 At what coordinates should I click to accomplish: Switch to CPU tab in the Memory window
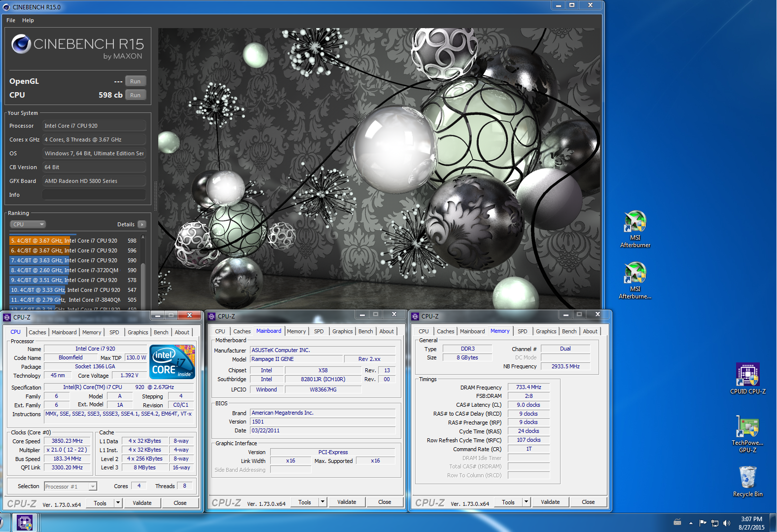click(x=424, y=331)
